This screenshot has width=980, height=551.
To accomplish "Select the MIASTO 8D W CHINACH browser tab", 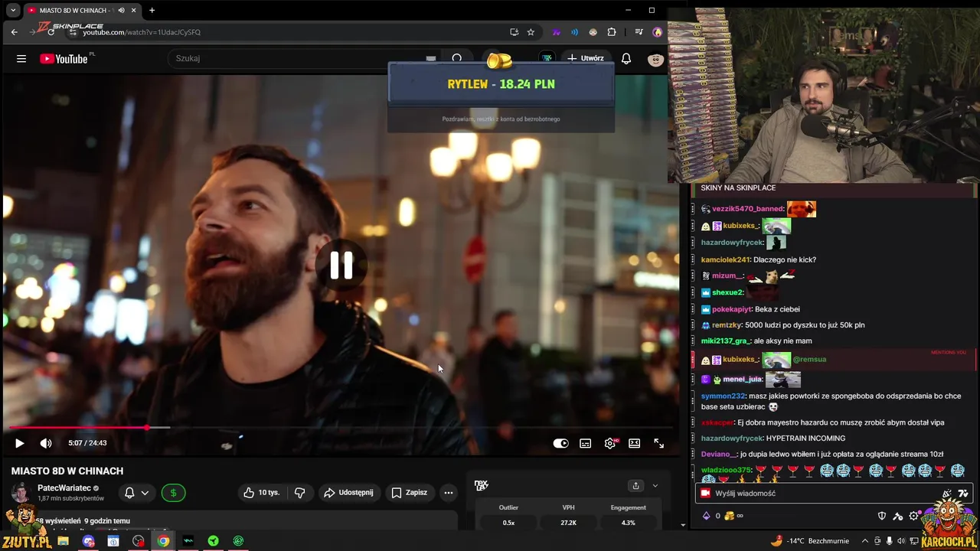I will click(83, 11).
